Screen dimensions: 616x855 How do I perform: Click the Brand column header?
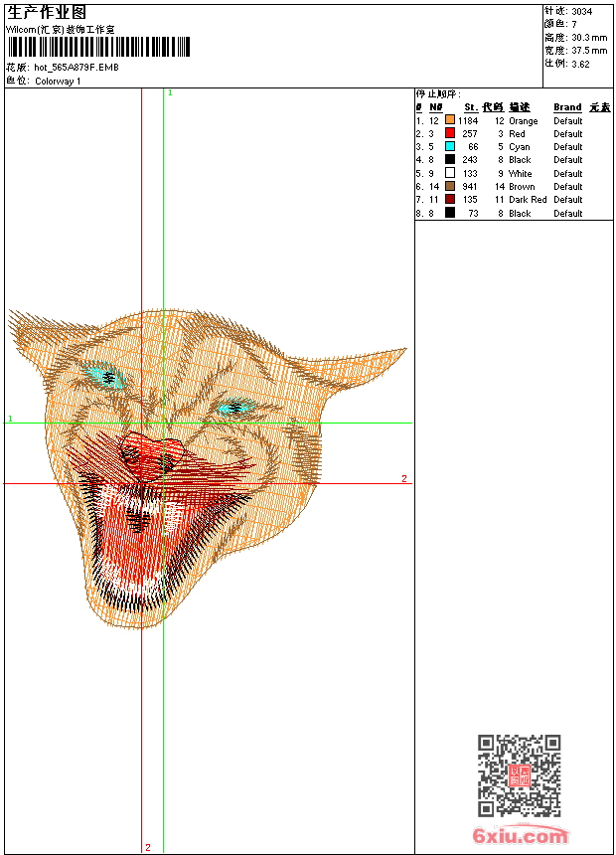click(x=567, y=107)
